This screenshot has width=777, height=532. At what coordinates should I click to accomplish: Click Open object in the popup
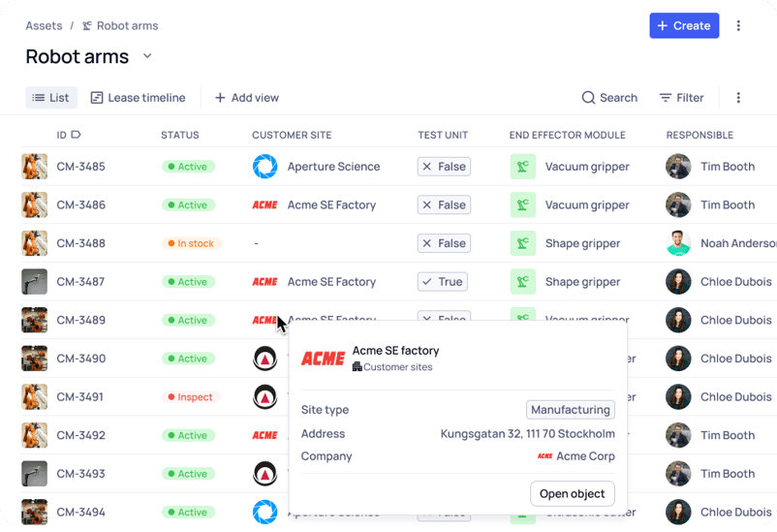point(573,494)
